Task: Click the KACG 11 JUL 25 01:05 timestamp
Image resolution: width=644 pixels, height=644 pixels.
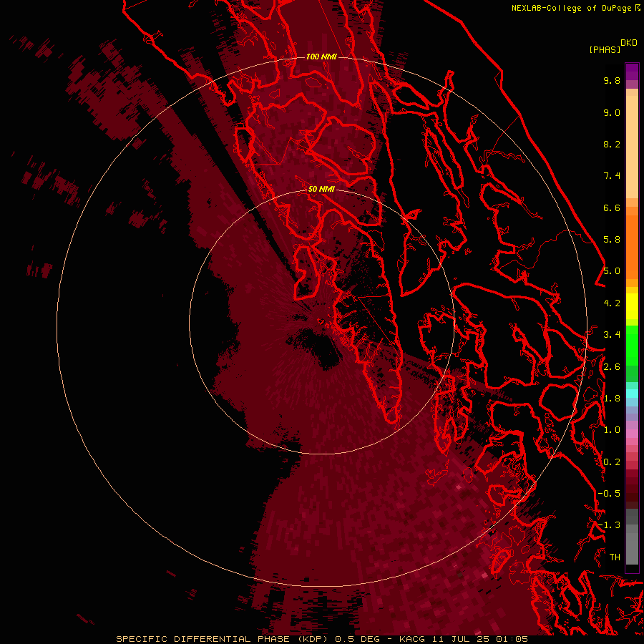Action: 463,639
